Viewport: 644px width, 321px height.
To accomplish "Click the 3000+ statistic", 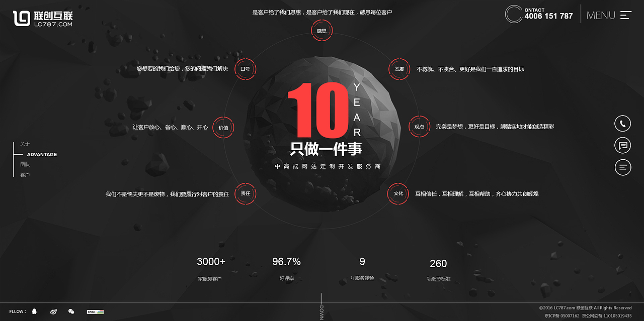I will [x=211, y=262].
